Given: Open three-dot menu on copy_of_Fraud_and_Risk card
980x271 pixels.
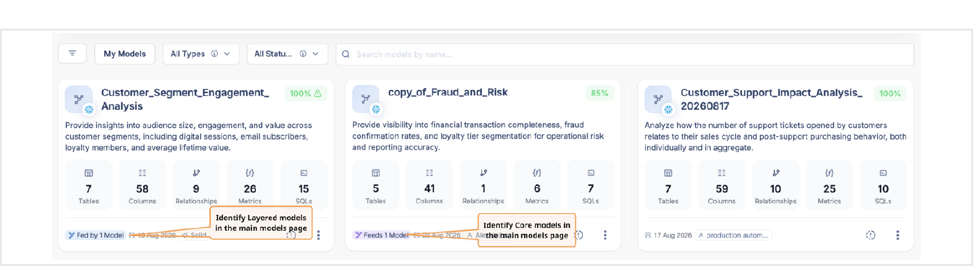Looking at the screenshot, I should [x=605, y=235].
